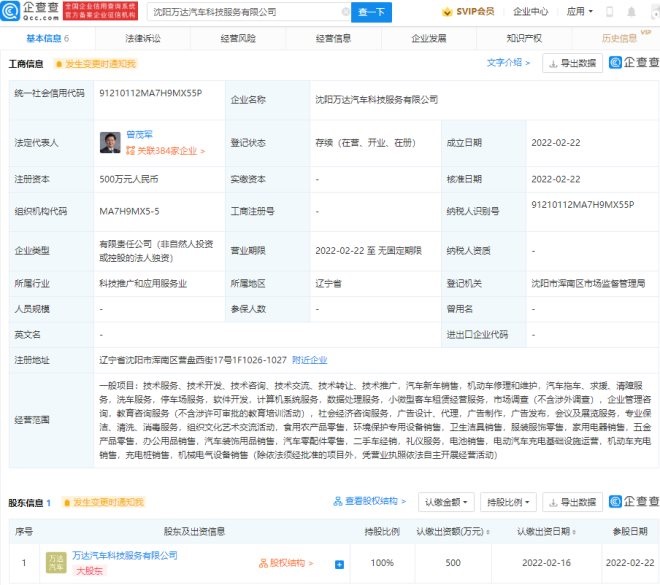
Task: Click 附近企业 link beside registered address
Action: point(308,359)
